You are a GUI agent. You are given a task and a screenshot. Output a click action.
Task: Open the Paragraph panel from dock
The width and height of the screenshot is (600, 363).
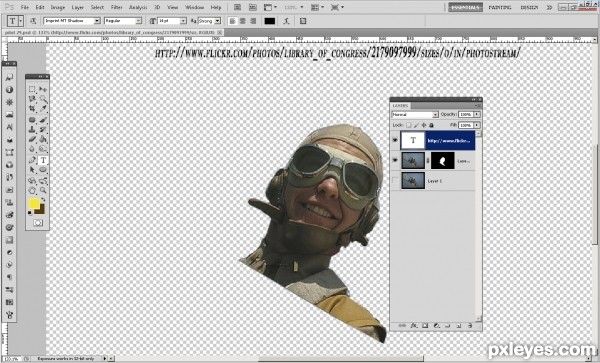[x=9, y=277]
